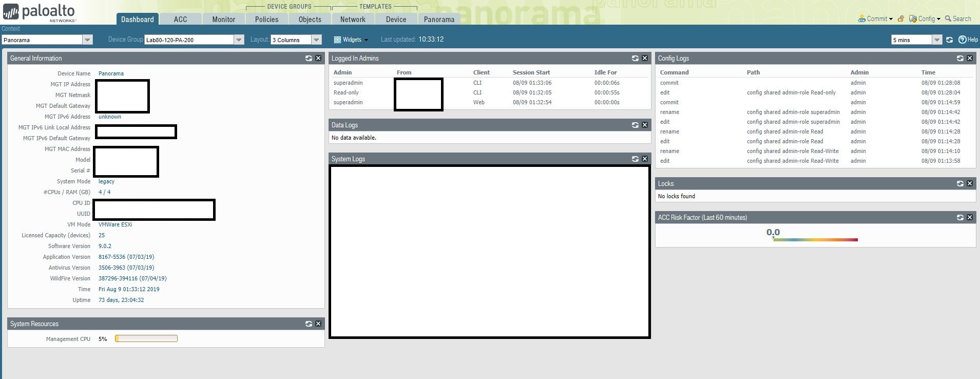
Task: Click the Uptime value 73 days
Action: pos(121,300)
